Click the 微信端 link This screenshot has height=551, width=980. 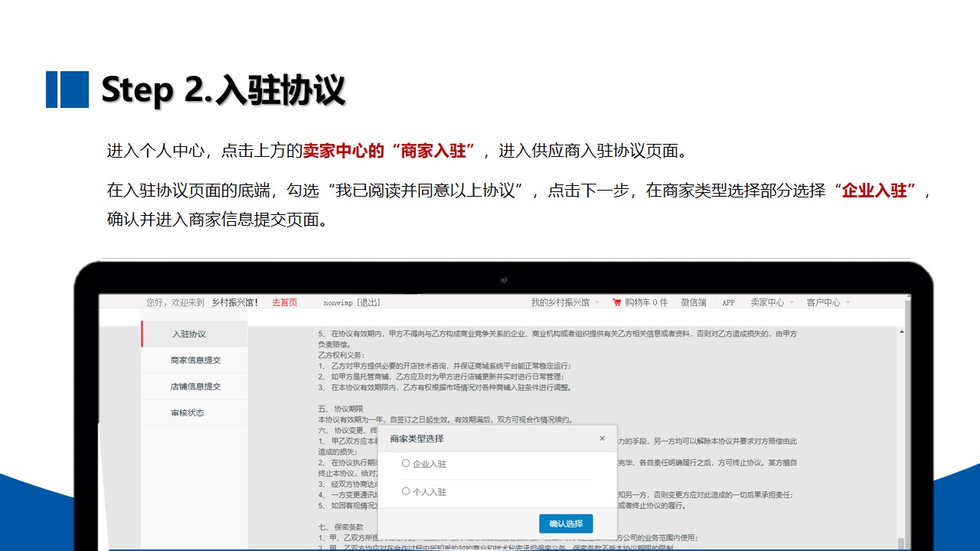[694, 303]
